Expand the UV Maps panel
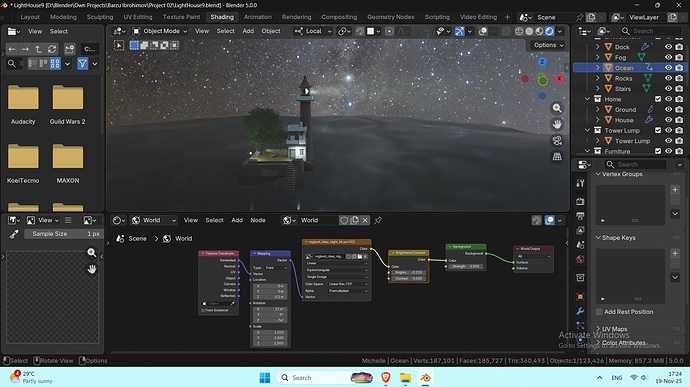This screenshot has width=690, height=387. (x=598, y=329)
